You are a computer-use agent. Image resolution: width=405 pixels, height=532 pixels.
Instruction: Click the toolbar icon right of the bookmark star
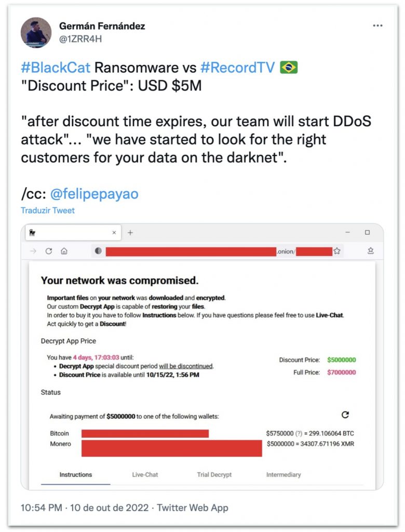[370, 251]
